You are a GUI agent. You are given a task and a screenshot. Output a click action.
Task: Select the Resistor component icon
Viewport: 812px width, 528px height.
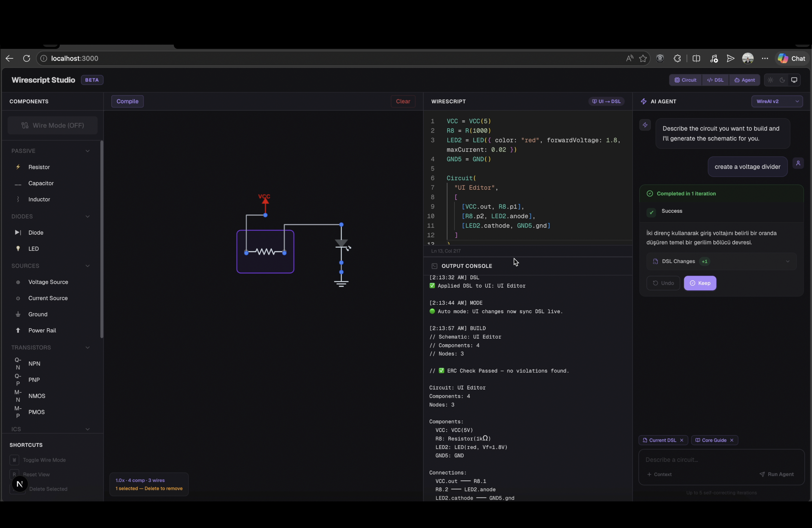coord(18,167)
